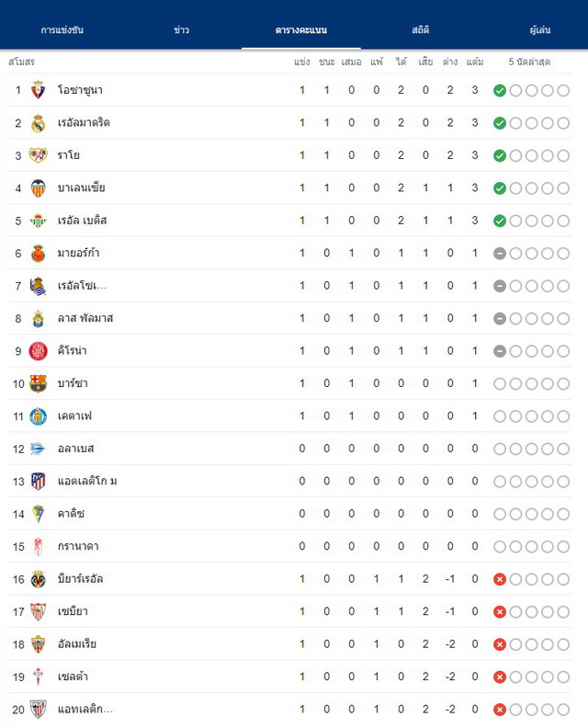The height and width of the screenshot is (728, 588).
Task: Select the ตารางคะแนน tab
Action: pos(301,29)
